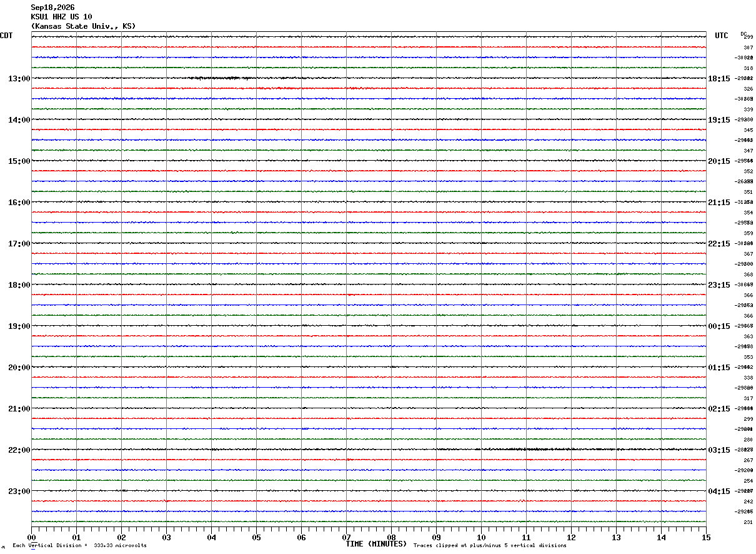Click the UTC timezone header label
The width and height of the screenshot is (756, 554).
(x=722, y=36)
